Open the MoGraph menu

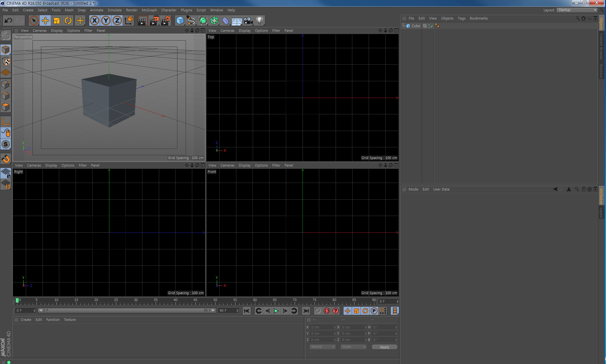point(149,10)
